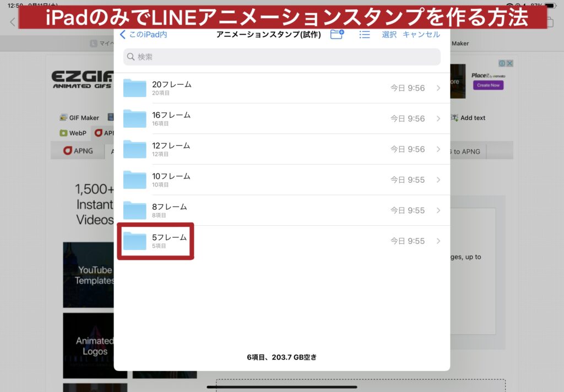Click the 今日 9:55 timestamp of 5フレーム
The height and width of the screenshot is (392, 564).
pyautogui.click(x=408, y=241)
